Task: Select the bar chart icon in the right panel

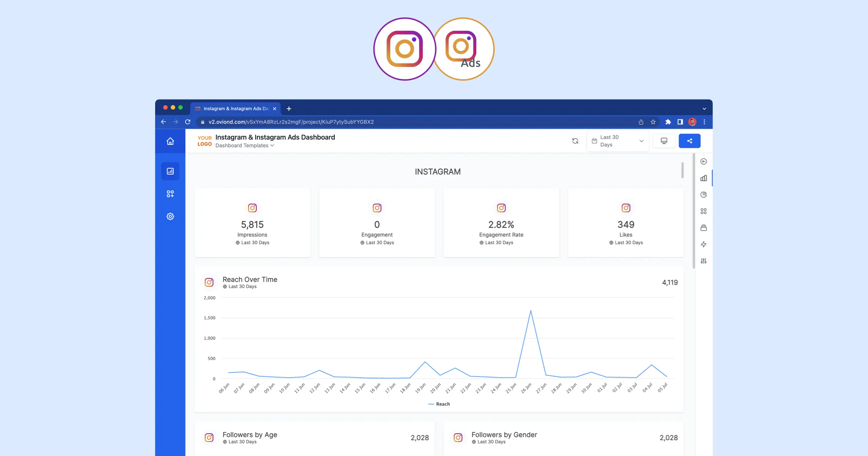Action: (703, 178)
